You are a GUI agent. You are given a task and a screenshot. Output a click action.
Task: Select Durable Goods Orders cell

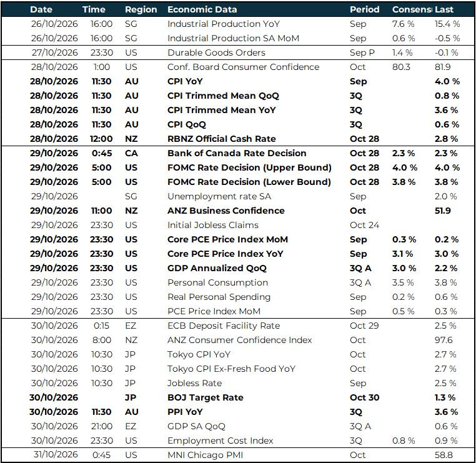216,53
